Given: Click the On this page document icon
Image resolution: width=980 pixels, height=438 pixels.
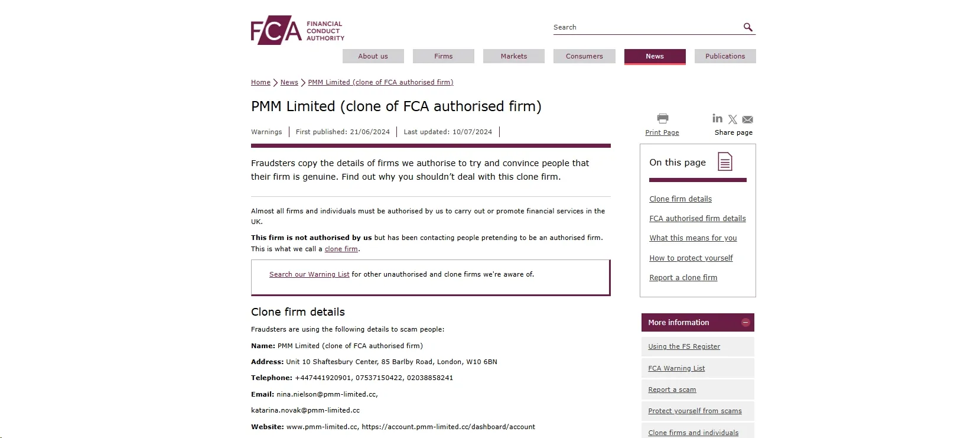Looking at the screenshot, I should tap(725, 162).
